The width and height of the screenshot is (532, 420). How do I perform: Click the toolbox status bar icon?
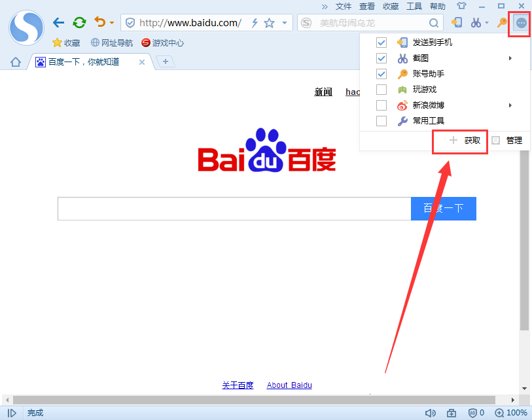(452, 413)
